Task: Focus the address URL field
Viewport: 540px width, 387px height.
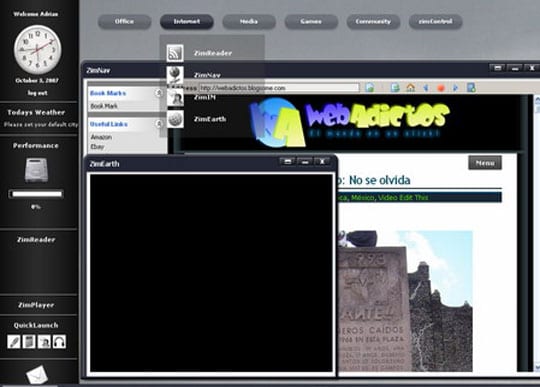Action: click(279, 88)
